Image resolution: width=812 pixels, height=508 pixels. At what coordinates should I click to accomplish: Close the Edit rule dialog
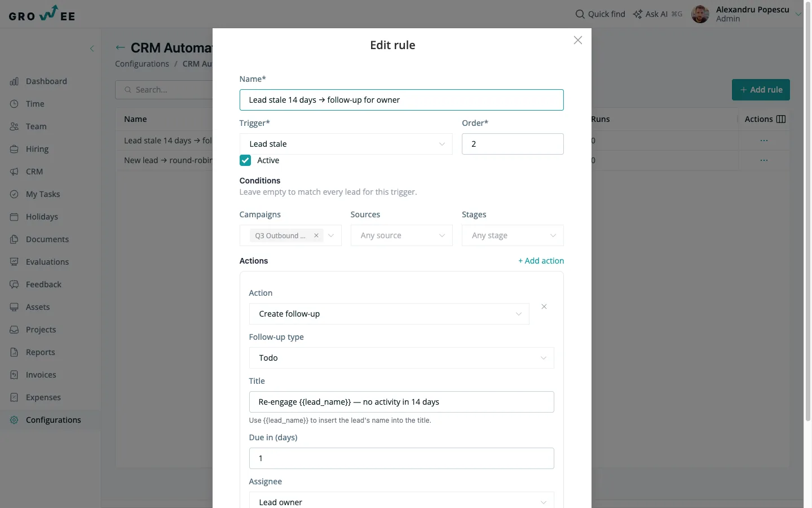coord(577,40)
